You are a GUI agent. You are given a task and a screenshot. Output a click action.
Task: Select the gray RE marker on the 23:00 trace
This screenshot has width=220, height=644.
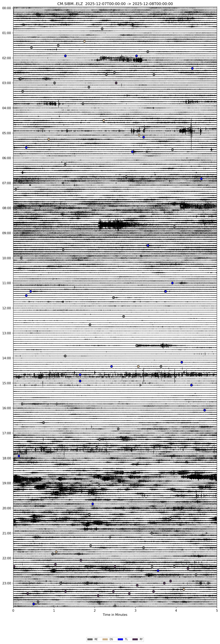[61, 583]
